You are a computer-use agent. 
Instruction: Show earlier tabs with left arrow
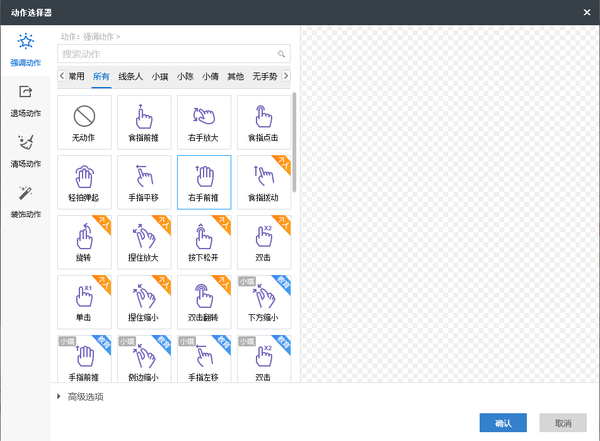(62, 76)
